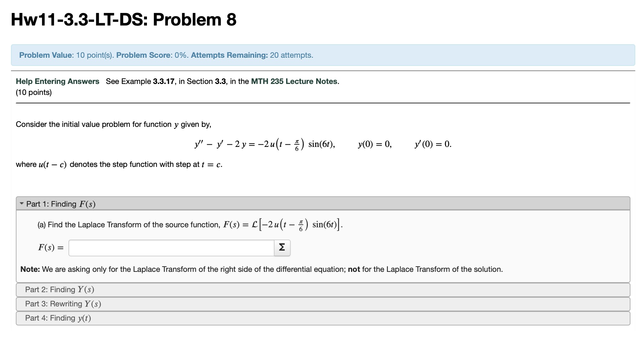Screen dimensions: 644x339
Task: Select the Part 4: Finding y(t) header bar
Action: (58, 318)
